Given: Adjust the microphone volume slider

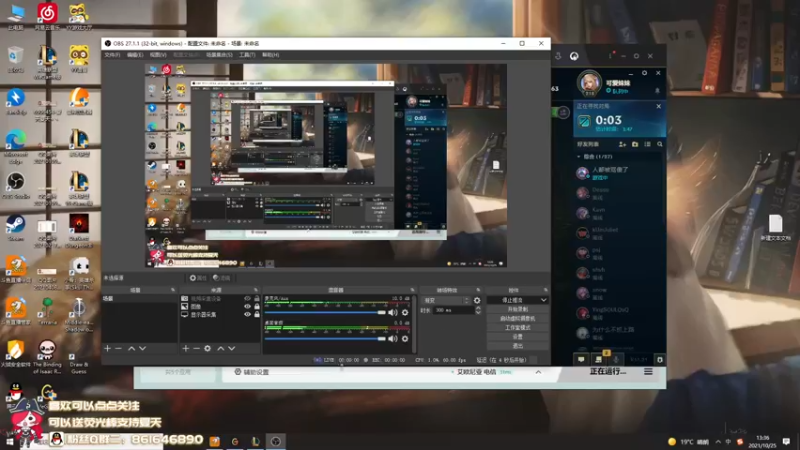Looking at the screenshot, I should [x=325, y=312].
